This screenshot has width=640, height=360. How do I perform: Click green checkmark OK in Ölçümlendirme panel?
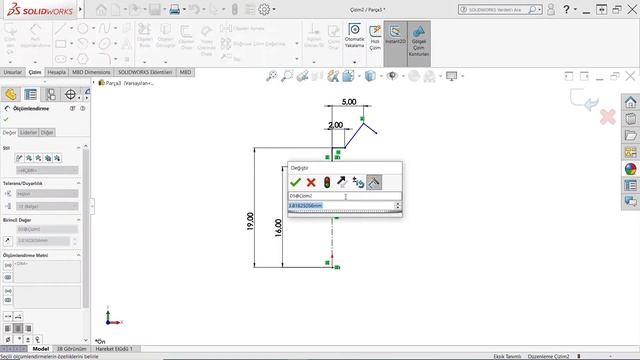click(x=6, y=119)
